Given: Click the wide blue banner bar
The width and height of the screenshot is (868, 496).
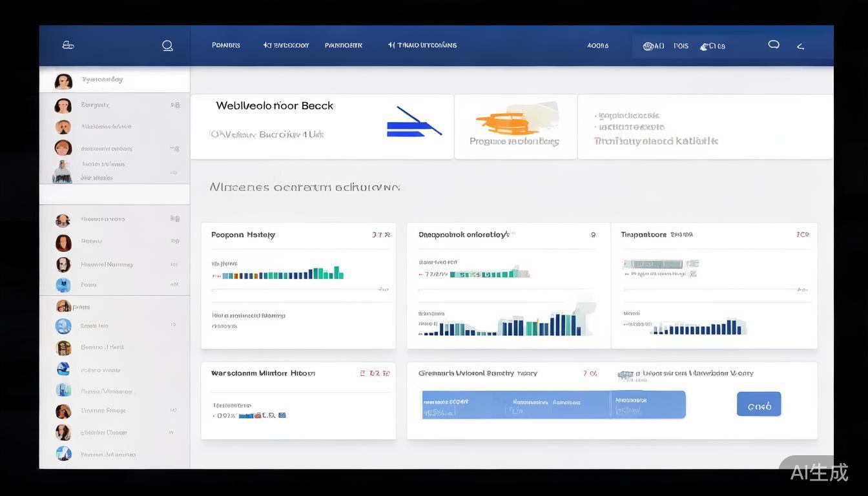Looking at the screenshot, I should [553, 405].
